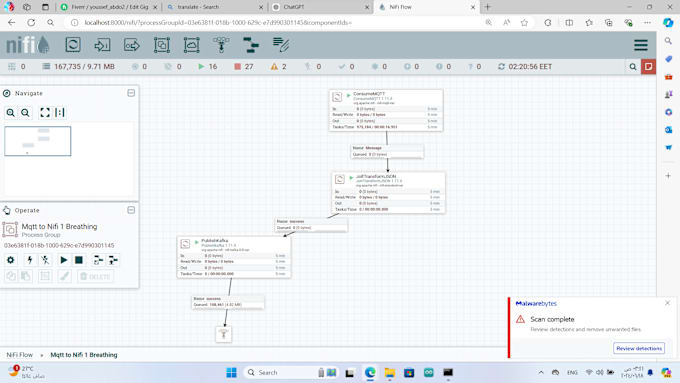The height and width of the screenshot is (383, 680).
Task: Open Windows Start menu
Action: [x=232, y=373]
